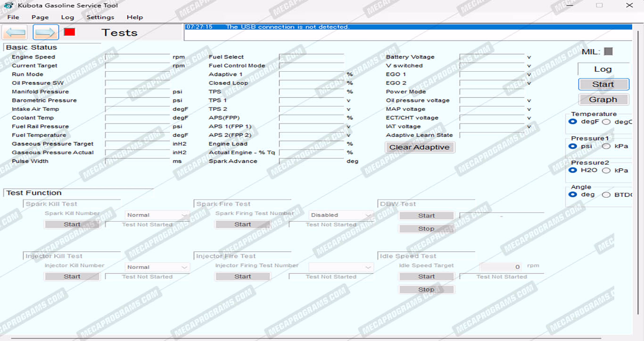The height and width of the screenshot is (341, 644).
Task: Click the forward arrow page button
Action: (x=46, y=33)
